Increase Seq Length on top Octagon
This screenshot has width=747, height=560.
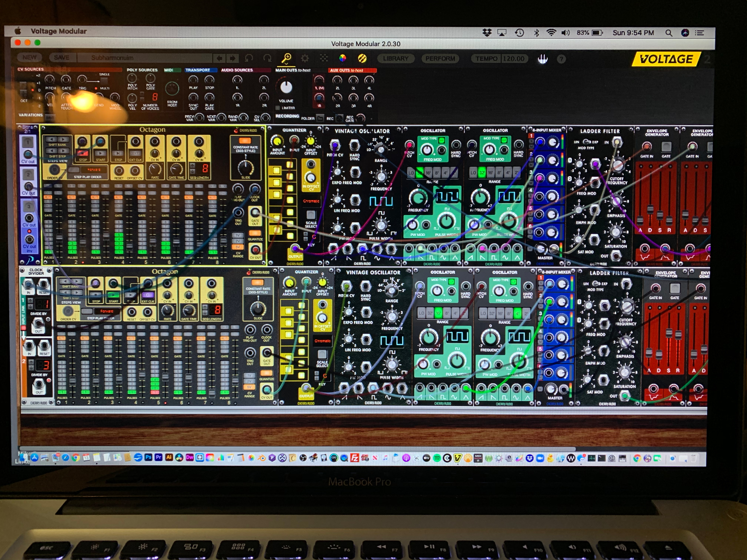tap(192, 166)
